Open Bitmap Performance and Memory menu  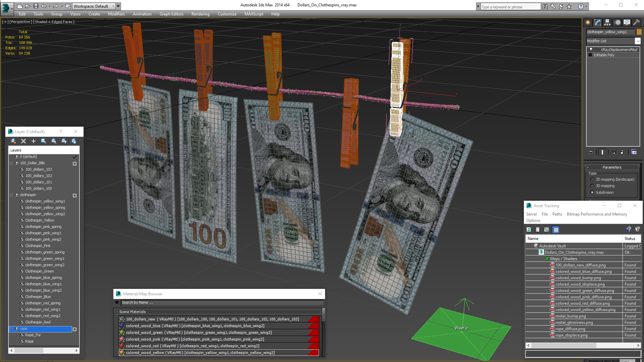597,214
